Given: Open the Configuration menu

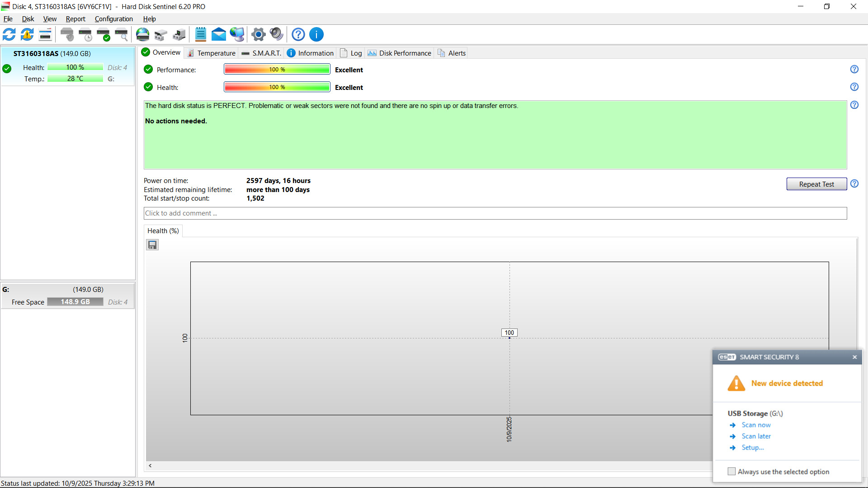Looking at the screenshot, I should coord(113,19).
